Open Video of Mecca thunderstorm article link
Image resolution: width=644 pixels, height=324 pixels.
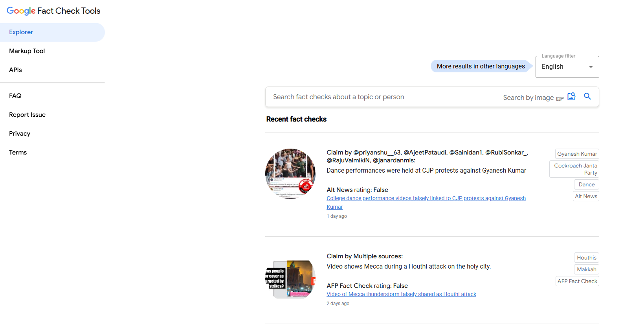pos(401,294)
